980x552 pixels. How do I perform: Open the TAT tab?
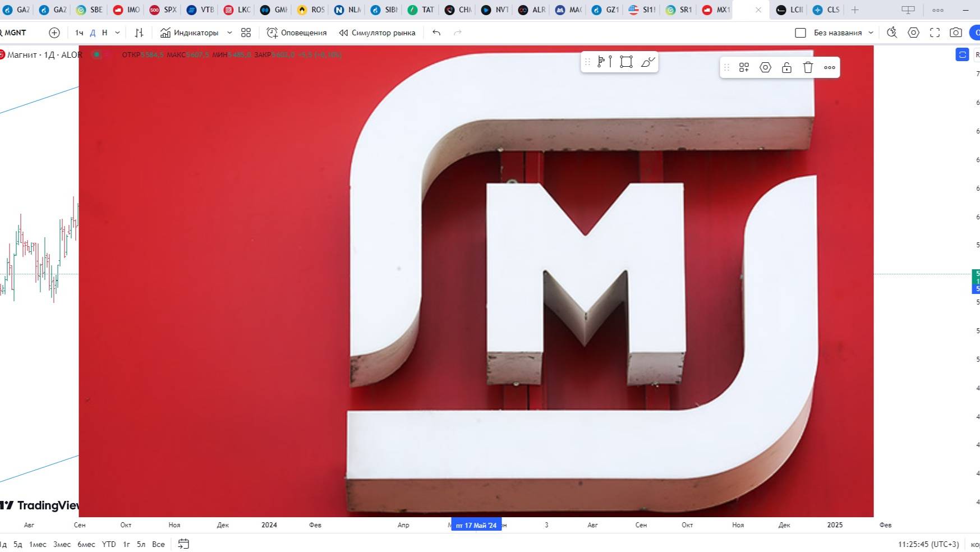point(422,10)
